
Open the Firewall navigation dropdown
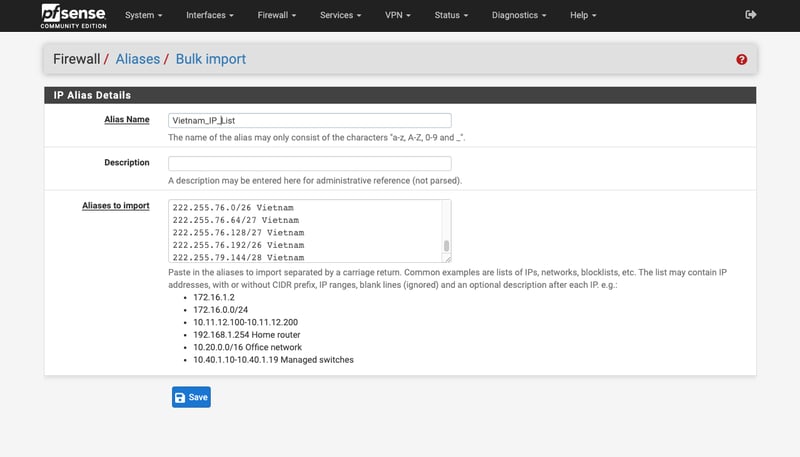[x=279, y=16]
